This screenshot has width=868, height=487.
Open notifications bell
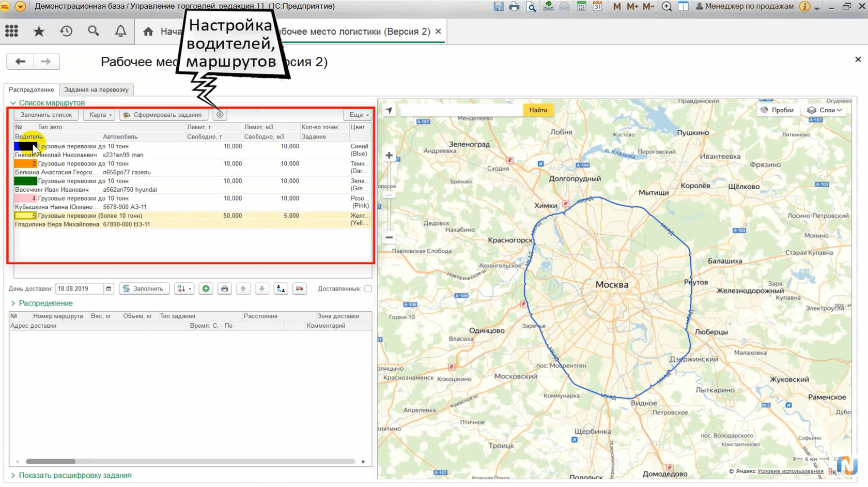click(x=120, y=31)
